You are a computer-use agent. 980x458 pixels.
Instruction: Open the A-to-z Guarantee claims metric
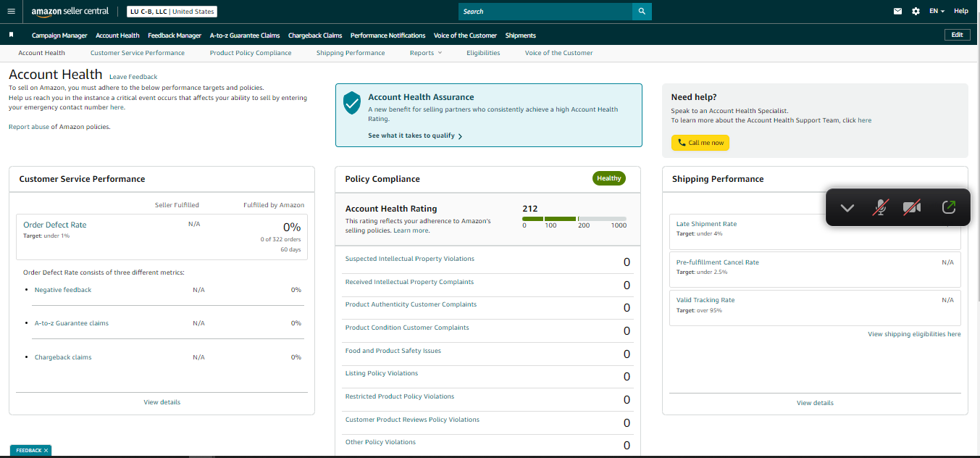[x=72, y=323]
